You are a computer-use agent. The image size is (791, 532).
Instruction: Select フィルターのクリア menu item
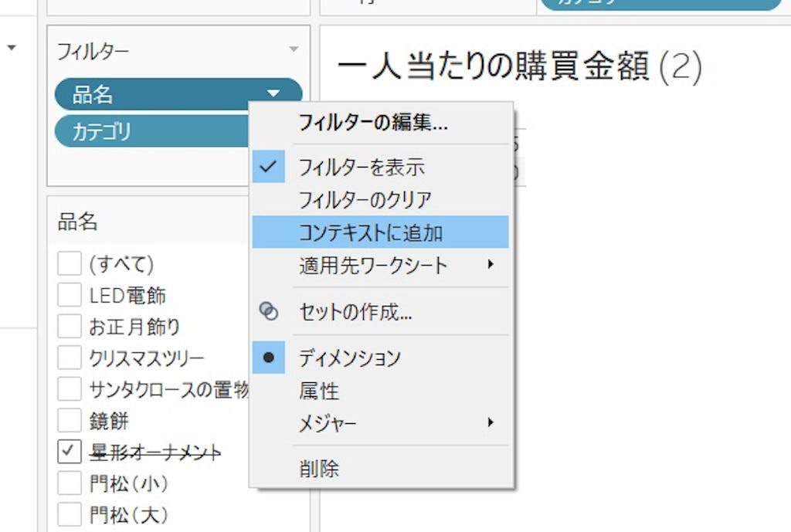[x=365, y=200]
